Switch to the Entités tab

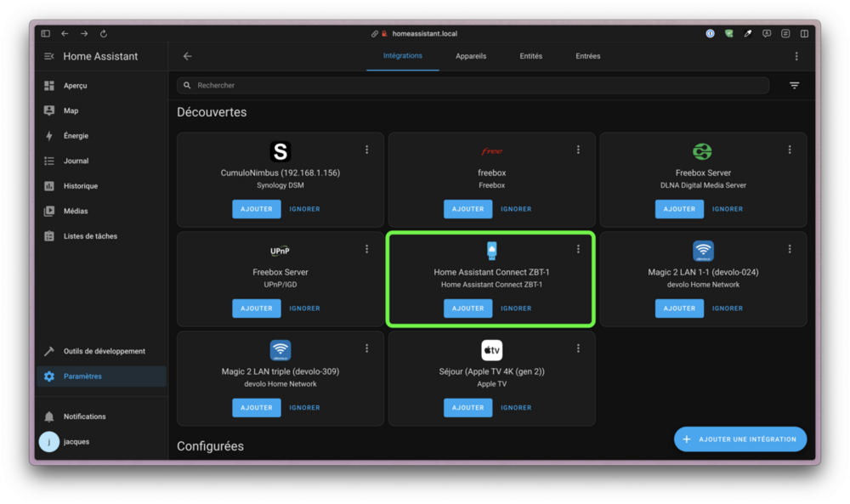pyautogui.click(x=530, y=56)
